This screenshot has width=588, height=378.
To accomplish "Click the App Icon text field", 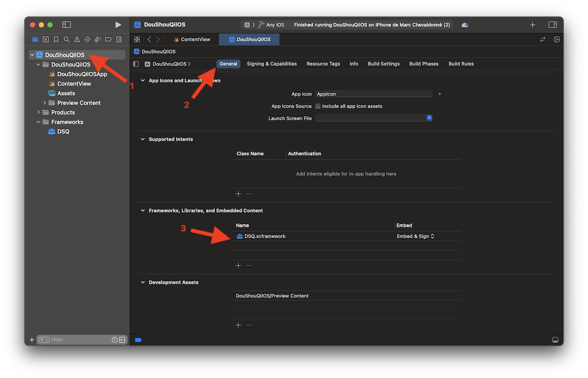I will (x=374, y=94).
